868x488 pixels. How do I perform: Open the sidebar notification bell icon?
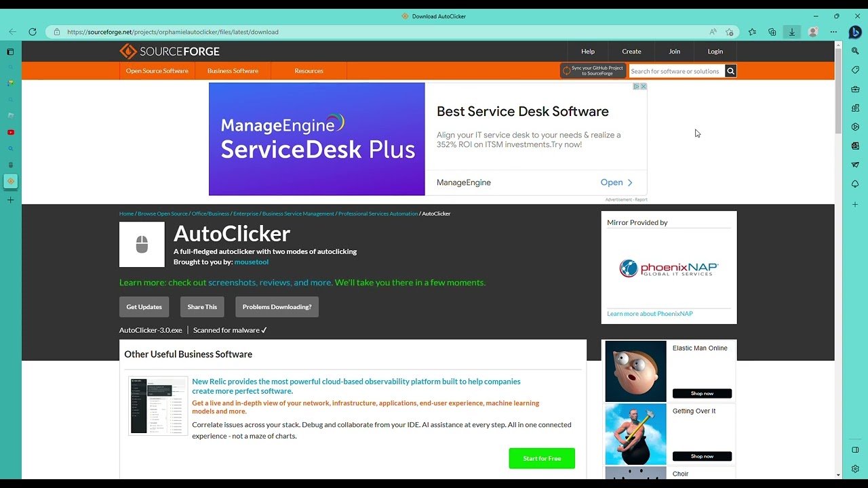855,184
